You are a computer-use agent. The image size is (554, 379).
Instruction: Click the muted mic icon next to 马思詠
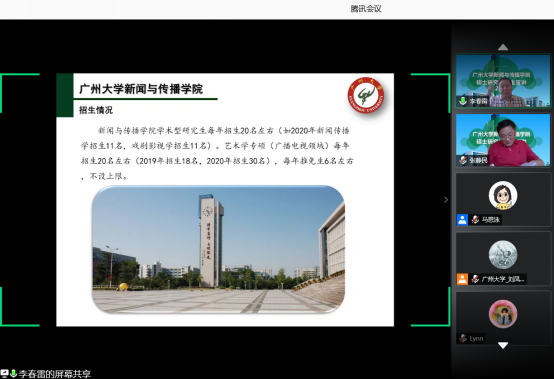click(x=475, y=220)
